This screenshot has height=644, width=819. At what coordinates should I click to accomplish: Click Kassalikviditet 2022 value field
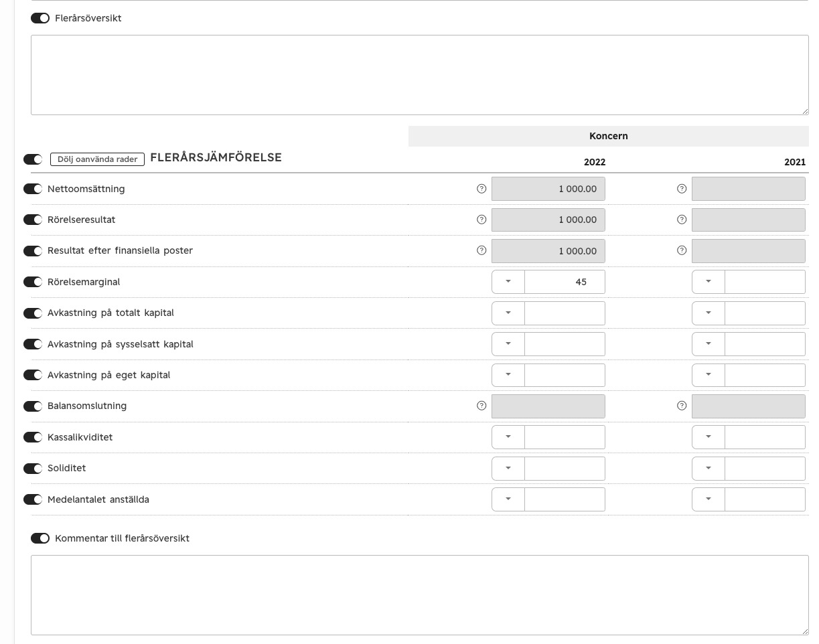coord(565,437)
